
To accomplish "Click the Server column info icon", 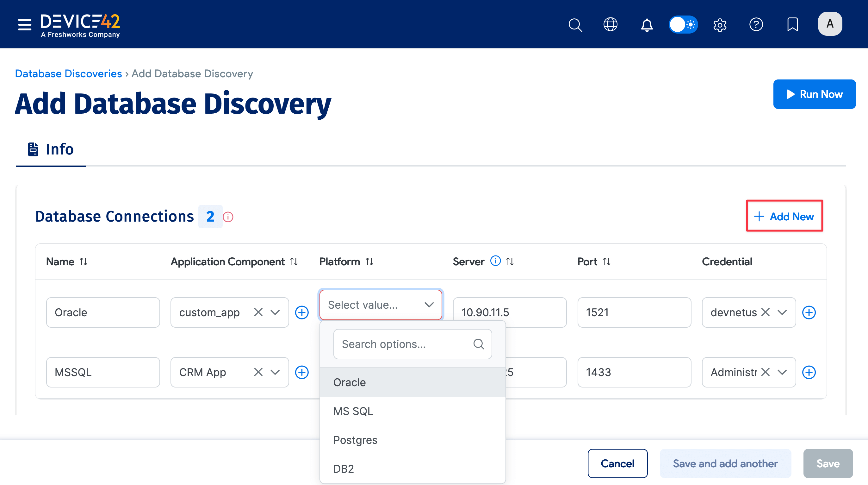I will 495,261.
